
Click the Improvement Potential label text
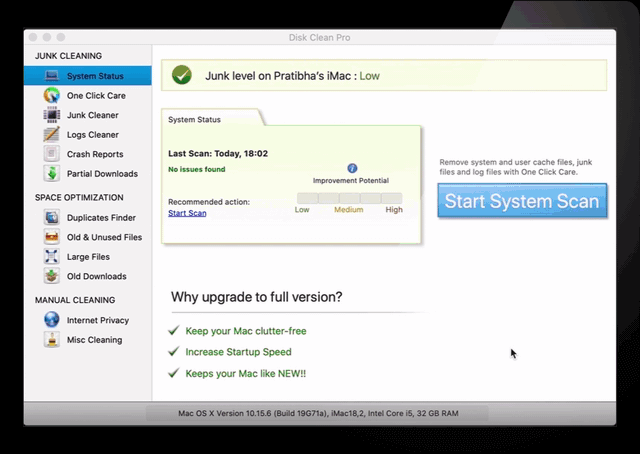coord(351,180)
